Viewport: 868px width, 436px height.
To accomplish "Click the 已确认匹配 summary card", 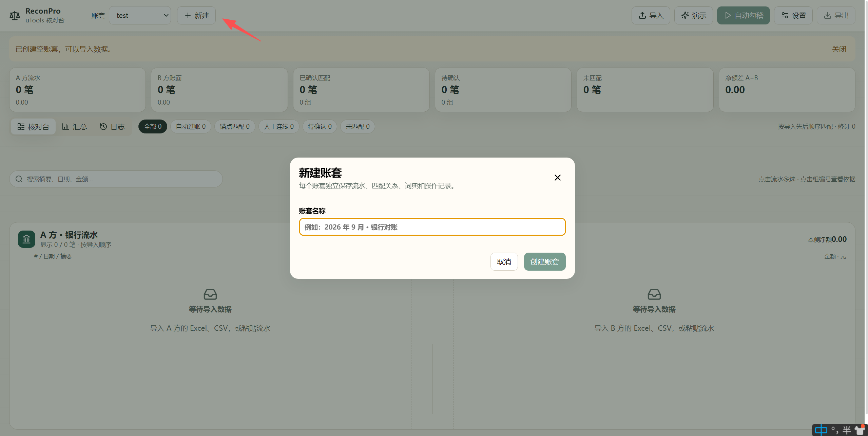I will pos(361,90).
